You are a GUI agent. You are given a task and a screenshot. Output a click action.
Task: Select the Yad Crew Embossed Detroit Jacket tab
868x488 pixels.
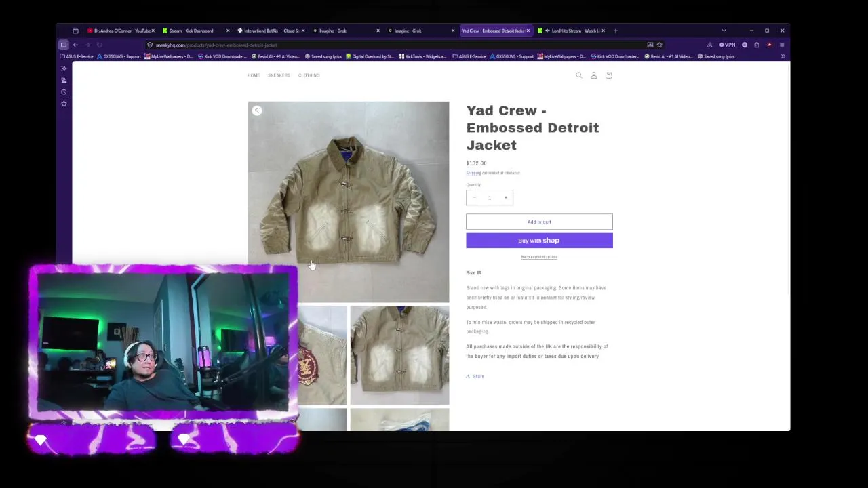point(496,30)
